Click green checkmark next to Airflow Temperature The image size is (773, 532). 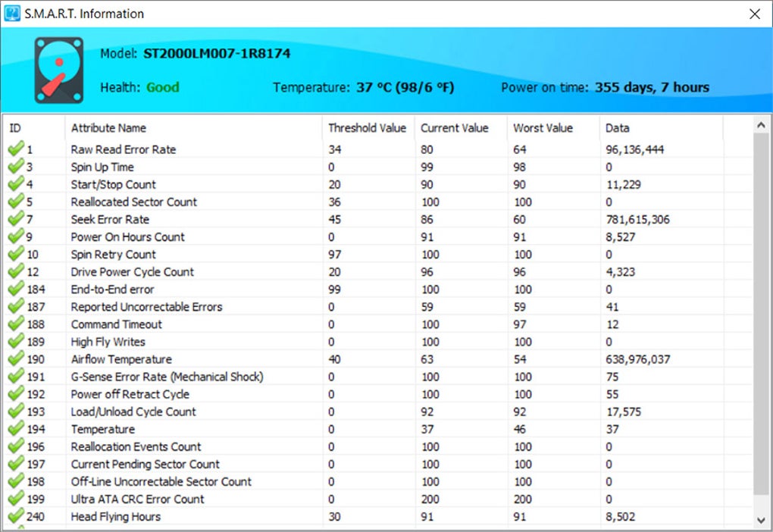pos(16,358)
